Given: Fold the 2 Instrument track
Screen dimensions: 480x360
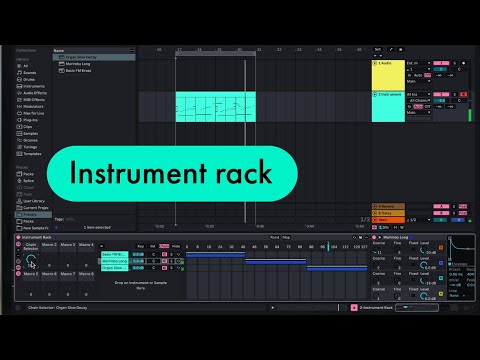Looking at the screenshot, I should (x=375, y=94).
